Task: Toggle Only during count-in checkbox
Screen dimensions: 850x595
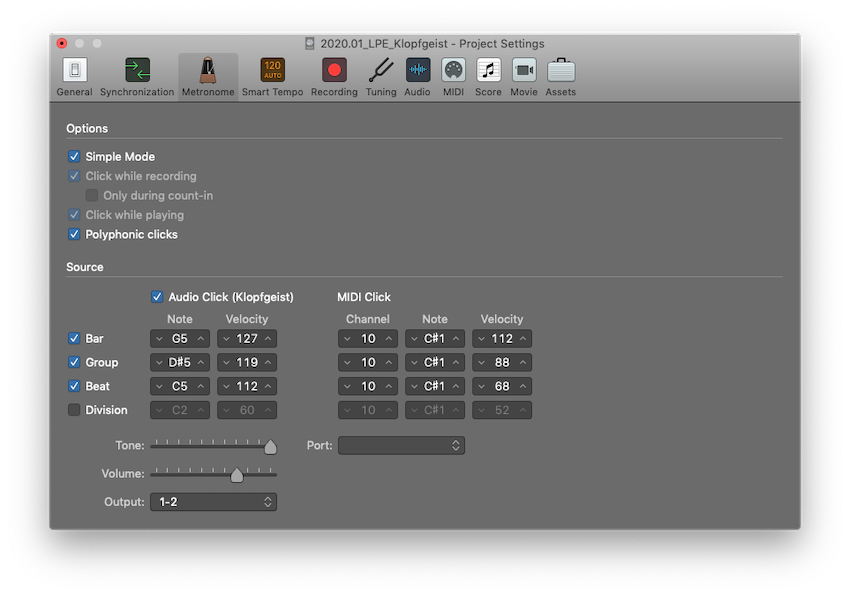Action: 92,195
